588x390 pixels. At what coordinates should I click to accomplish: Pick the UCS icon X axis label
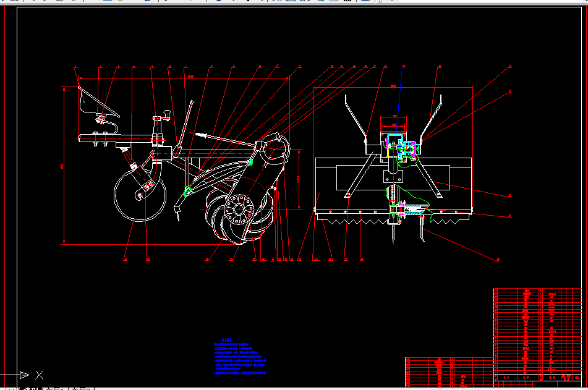pos(40,375)
